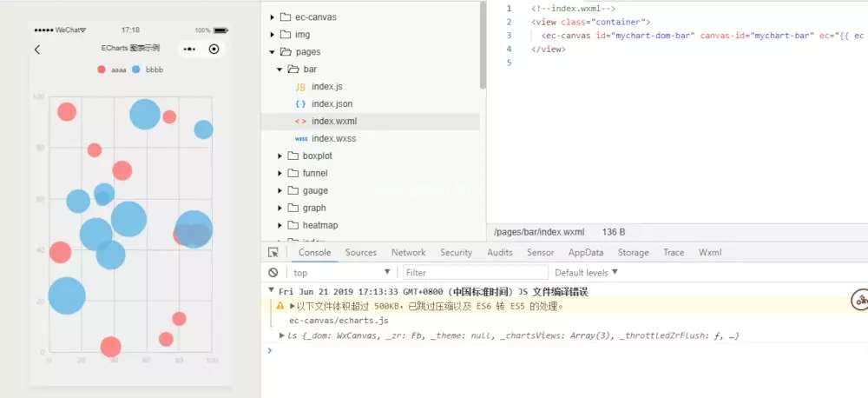The image size is (868, 398).
Task: Tap the mini program close circle icon
Action: 214,50
